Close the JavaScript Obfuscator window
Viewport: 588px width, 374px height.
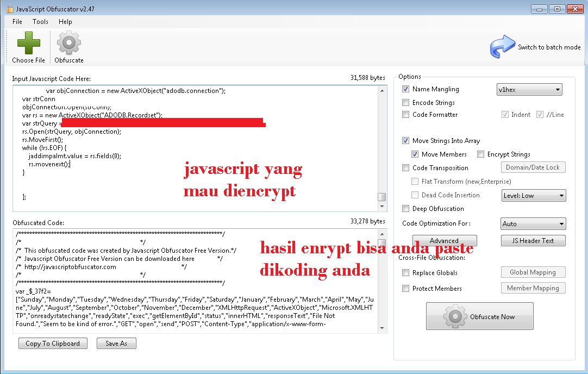point(574,9)
